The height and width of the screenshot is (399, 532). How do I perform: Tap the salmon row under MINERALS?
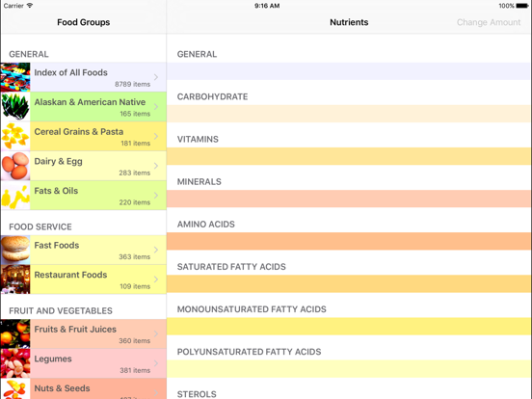click(348, 199)
